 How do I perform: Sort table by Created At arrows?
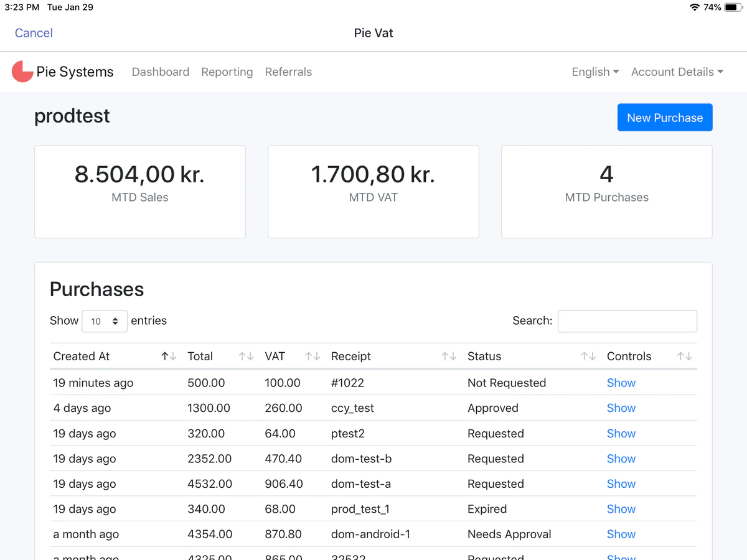click(169, 357)
